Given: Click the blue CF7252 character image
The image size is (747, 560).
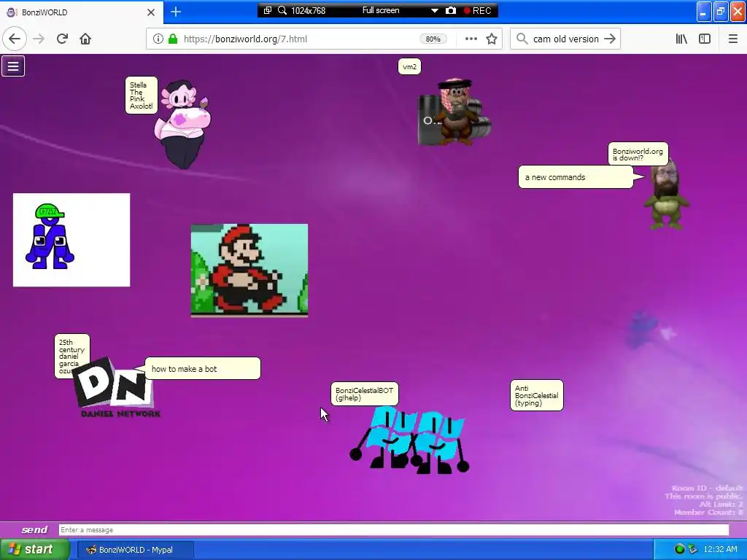Looking at the screenshot, I should [x=71, y=240].
